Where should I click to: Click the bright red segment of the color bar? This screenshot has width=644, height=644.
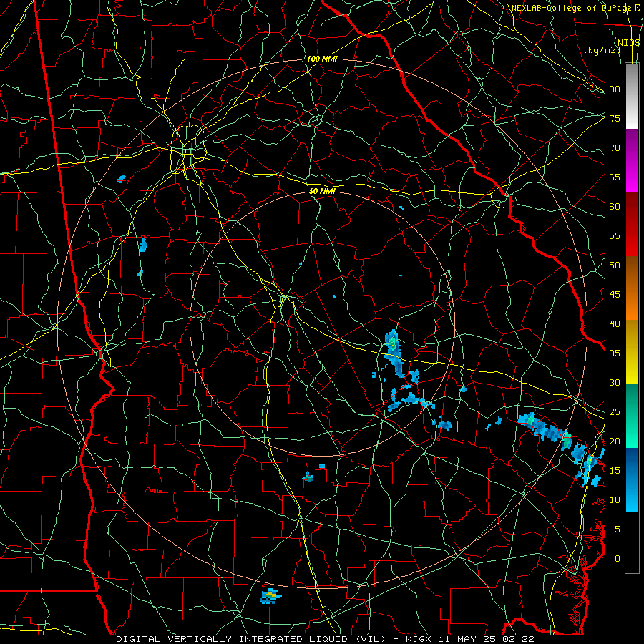coord(632,225)
